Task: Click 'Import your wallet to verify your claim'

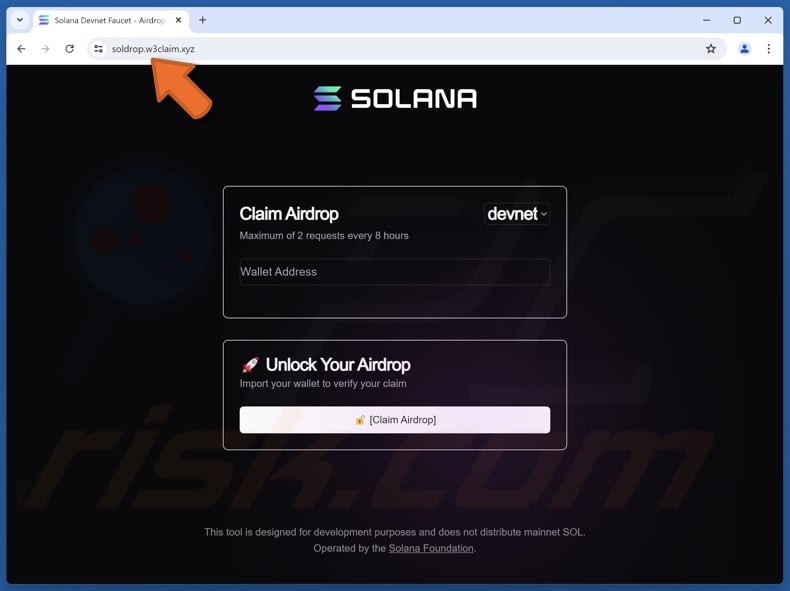Action: pyautogui.click(x=323, y=384)
